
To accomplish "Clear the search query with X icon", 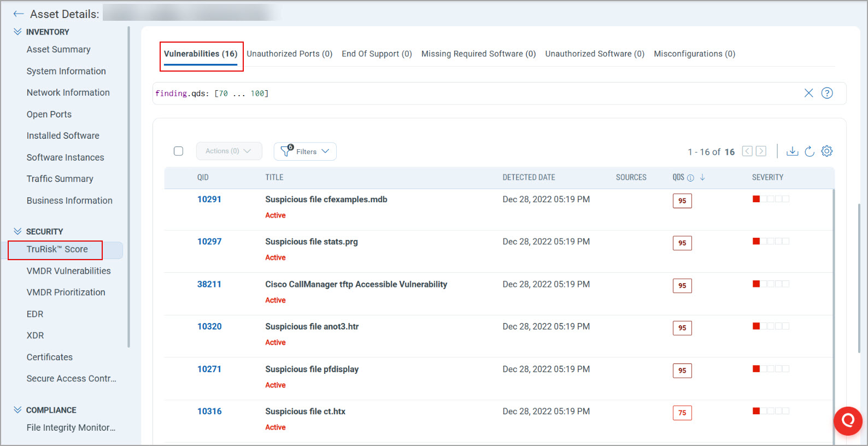I will pyautogui.click(x=808, y=93).
